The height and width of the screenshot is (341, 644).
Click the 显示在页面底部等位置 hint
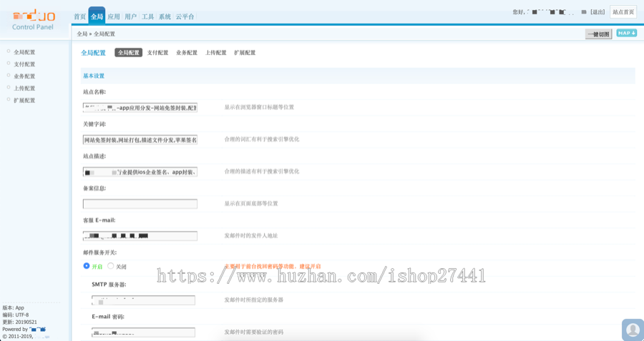click(x=251, y=204)
